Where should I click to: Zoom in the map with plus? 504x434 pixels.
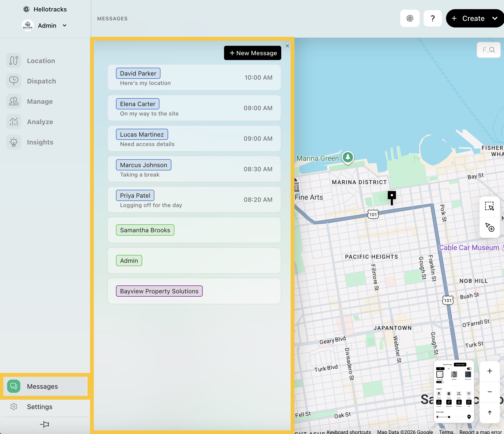click(x=490, y=371)
